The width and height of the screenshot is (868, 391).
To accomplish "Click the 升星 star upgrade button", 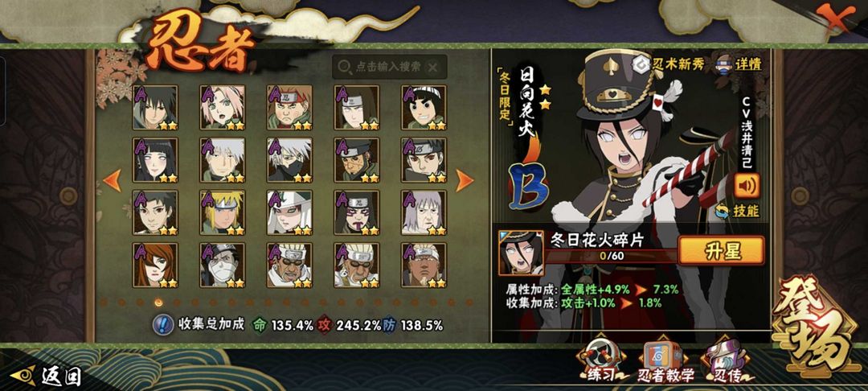I will [722, 251].
